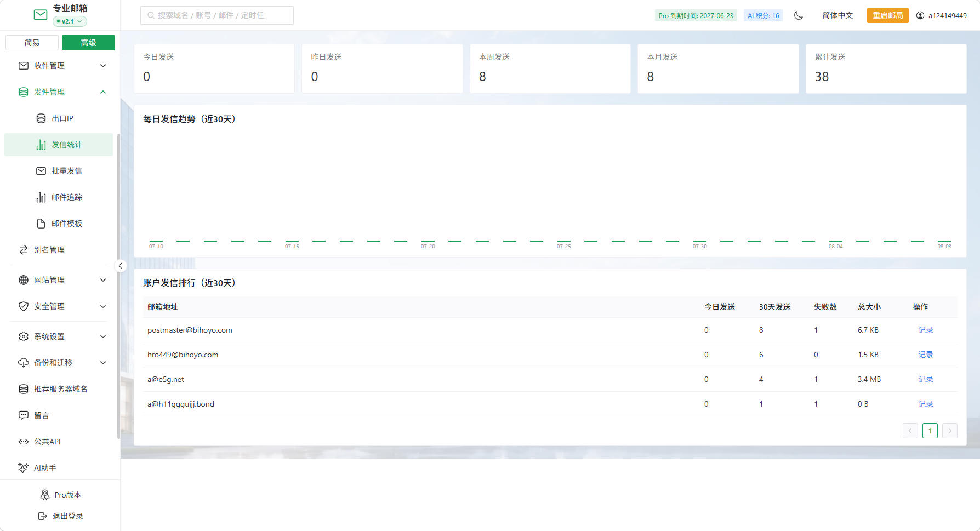
Task: Expand the 安全管理 chevron
Action: pyautogui.click(x=103, y=306)
